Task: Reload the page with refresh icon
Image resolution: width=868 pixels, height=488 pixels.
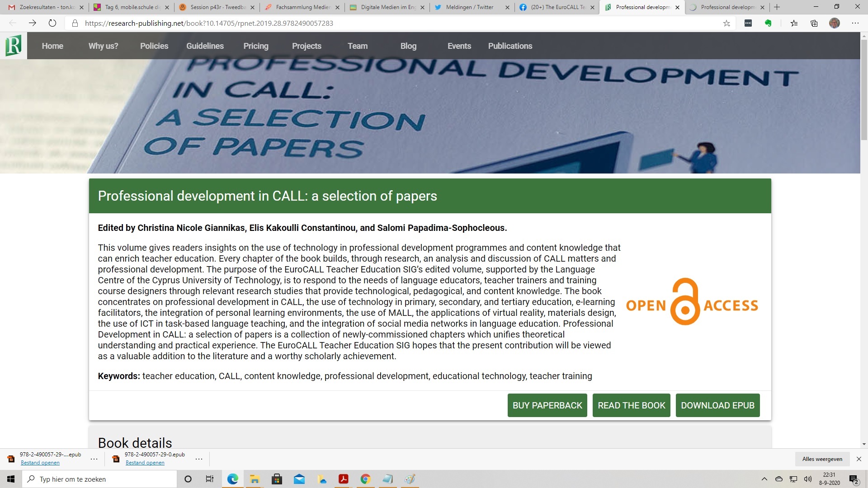Action: tap(52, 23)
